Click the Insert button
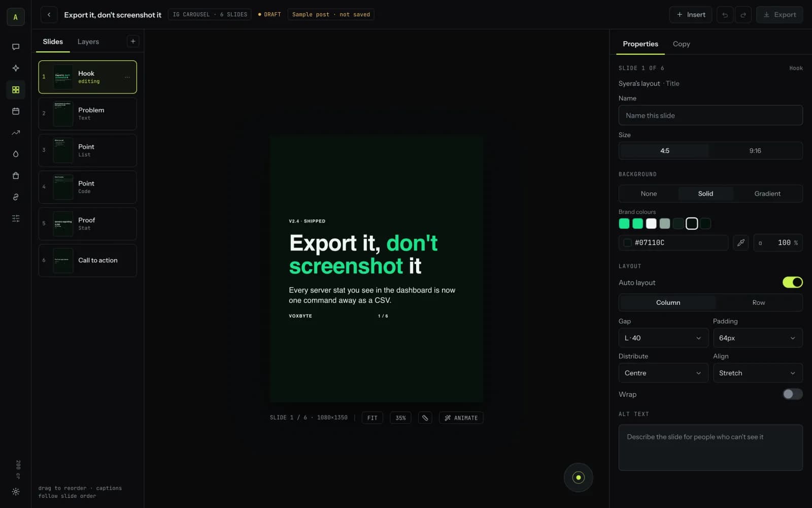 click(691, 15)
